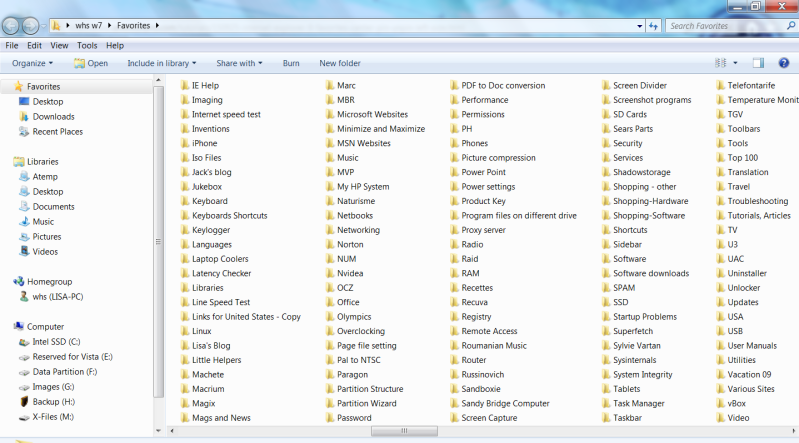Click the horizontal scrollbar thumb
This screenshot has width=799, height=443.
404,431
